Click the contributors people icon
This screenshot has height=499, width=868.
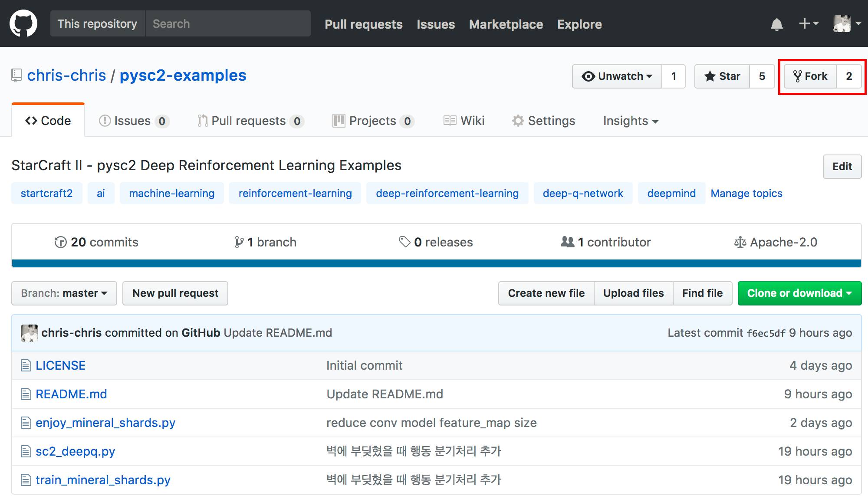[x=567, y=242]
